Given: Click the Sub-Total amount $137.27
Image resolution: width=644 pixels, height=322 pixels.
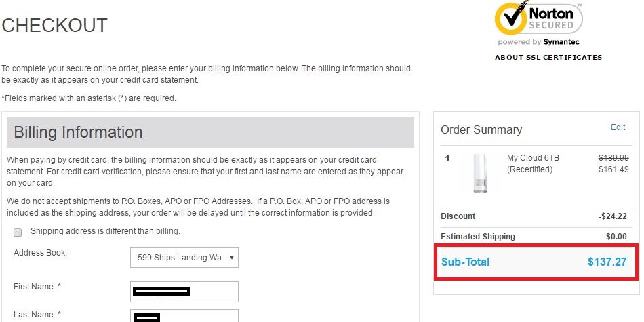Looking at the screenshot, I should click(x=607, y=262).
